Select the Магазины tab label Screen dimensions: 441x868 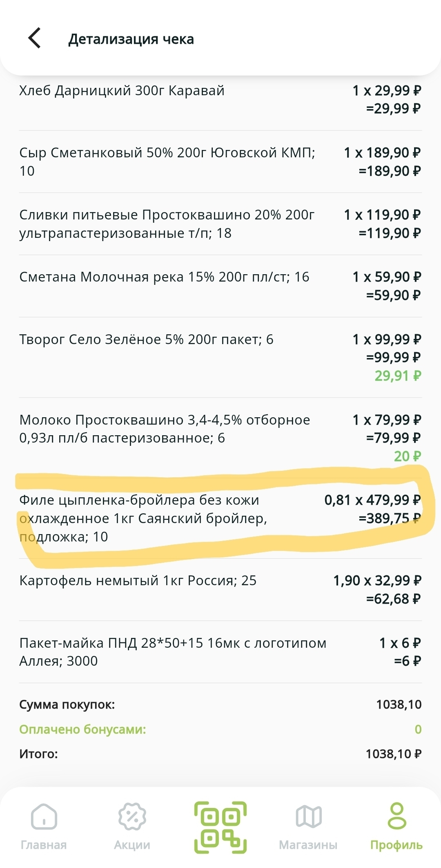point(308,845)
